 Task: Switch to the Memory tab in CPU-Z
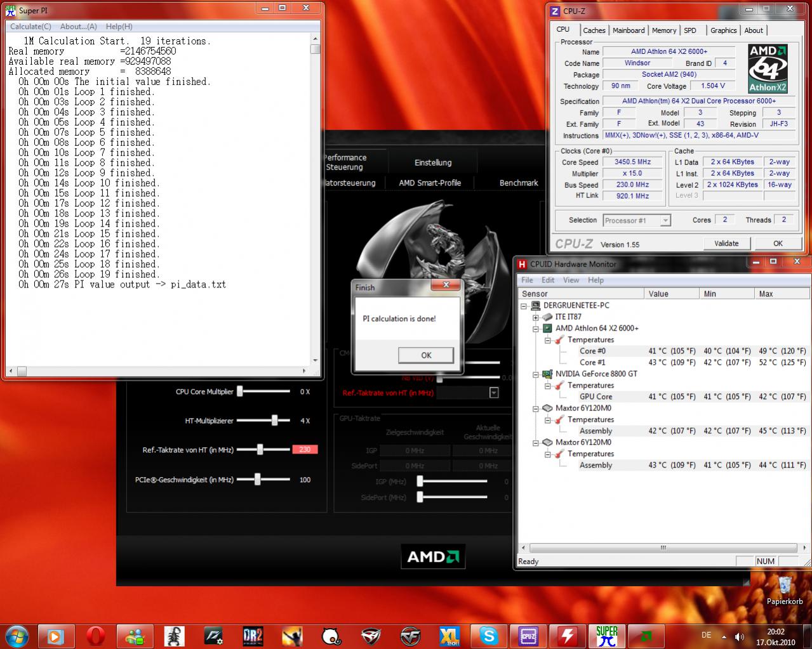click(664, 30)
